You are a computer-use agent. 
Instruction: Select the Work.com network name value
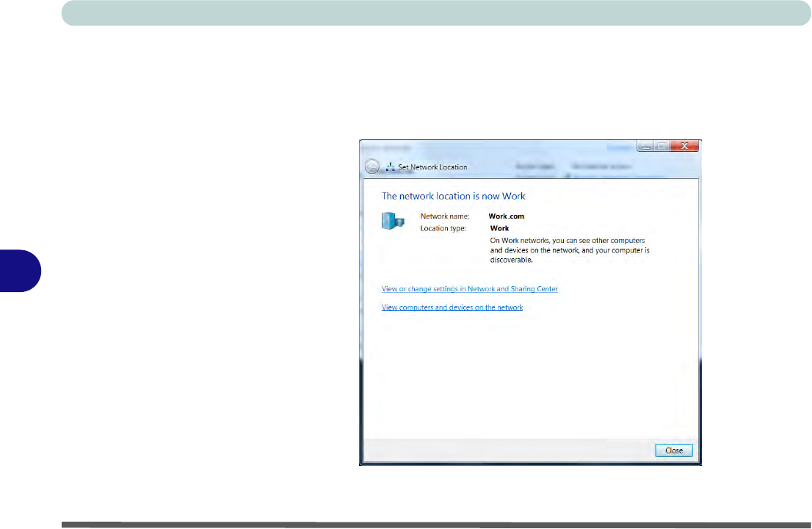507,216
